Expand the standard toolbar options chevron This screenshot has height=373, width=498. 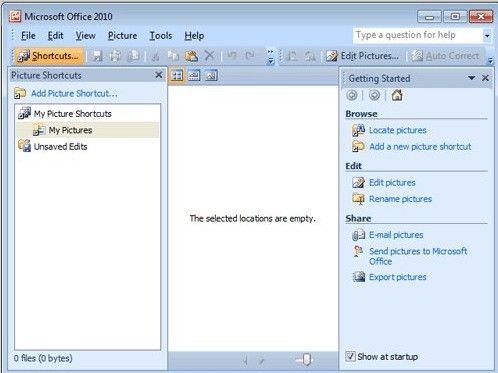pyautogui.click(x=270, y=57)
